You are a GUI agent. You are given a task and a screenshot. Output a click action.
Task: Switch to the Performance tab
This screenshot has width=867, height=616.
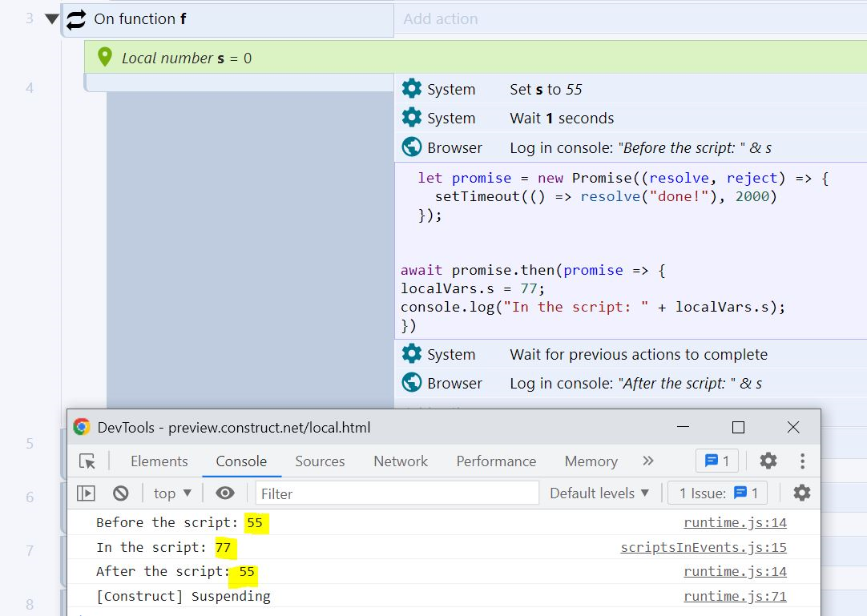tap(496, 461)
